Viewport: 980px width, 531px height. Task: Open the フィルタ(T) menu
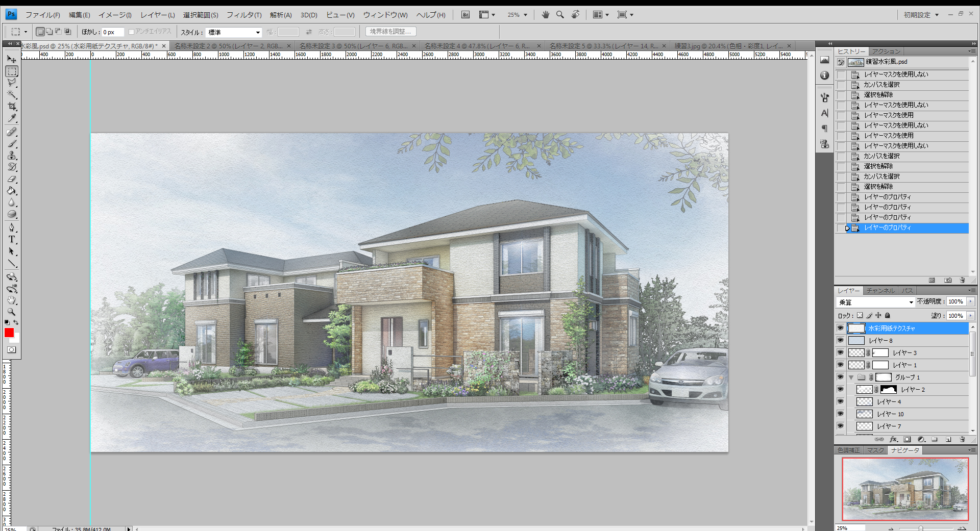pos(243,15)
